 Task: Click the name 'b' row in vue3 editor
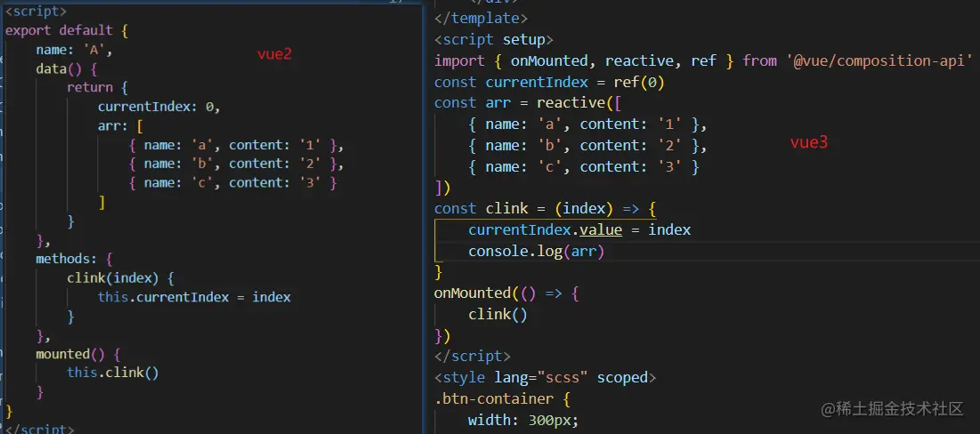587,146
